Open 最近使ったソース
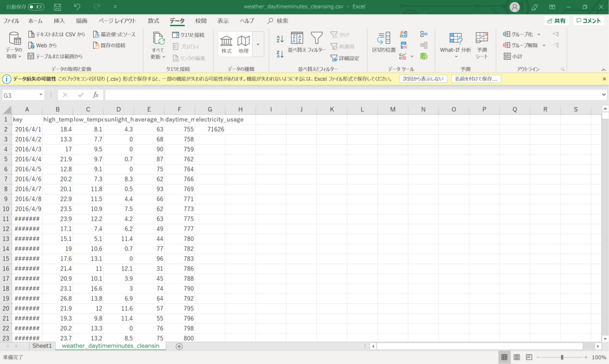 pyautogui.click(x=114, y=34)
